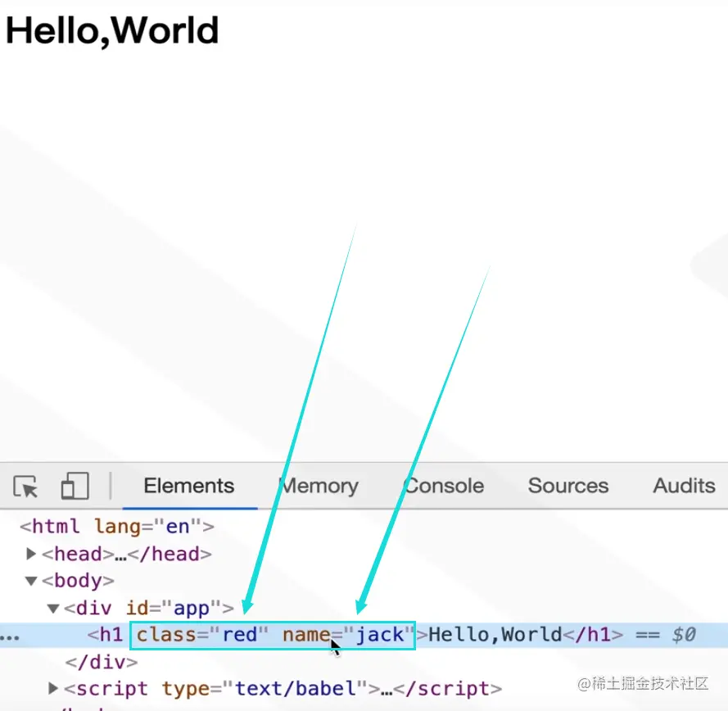Switch to the Elements tab
Viewport: 728px width, 711px height.
(x=189, y=486)
